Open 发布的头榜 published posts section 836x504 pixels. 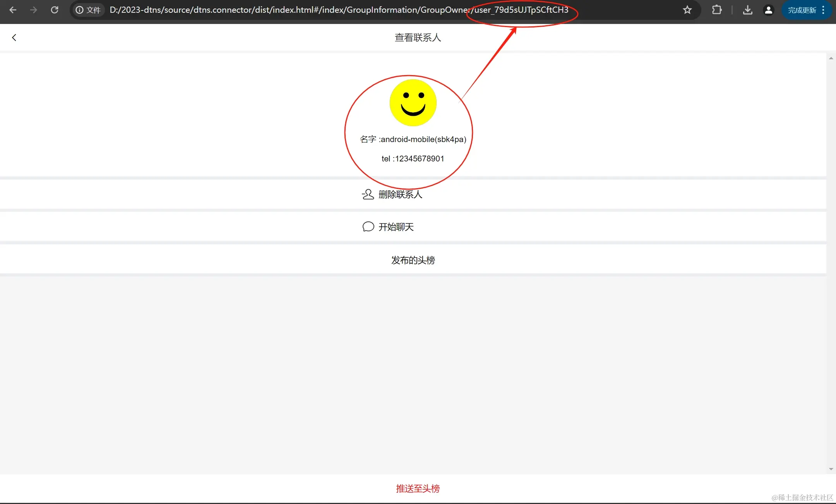(413, 260)
